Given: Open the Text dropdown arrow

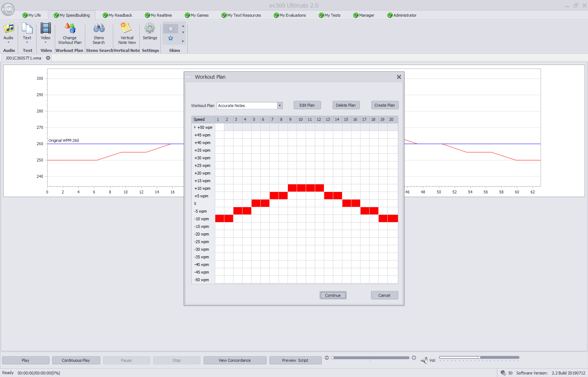Looking at the screenshot, I should click(27, 42).
